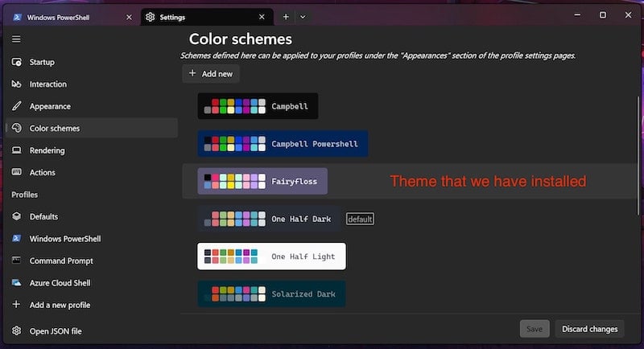The width and height of the screenshot is (644, 349).
Task: Click the Interaction icon in sidebar
Action: (16, 84)
